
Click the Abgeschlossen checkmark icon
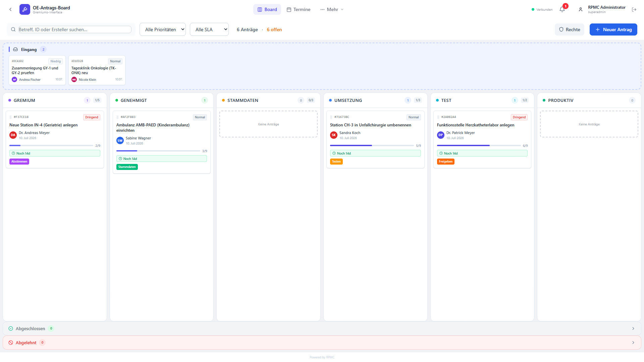pos(11,328)
